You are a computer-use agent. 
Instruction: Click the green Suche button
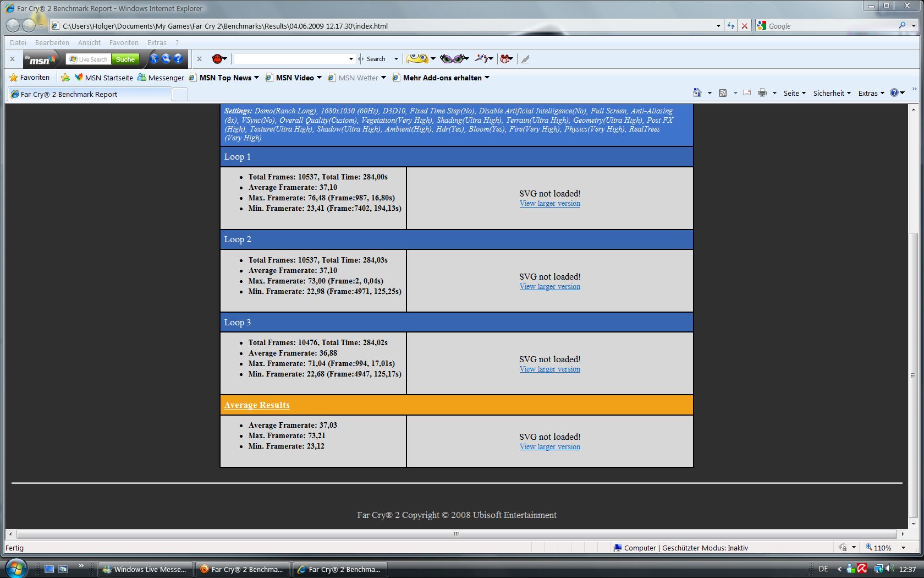click(125, 59)
